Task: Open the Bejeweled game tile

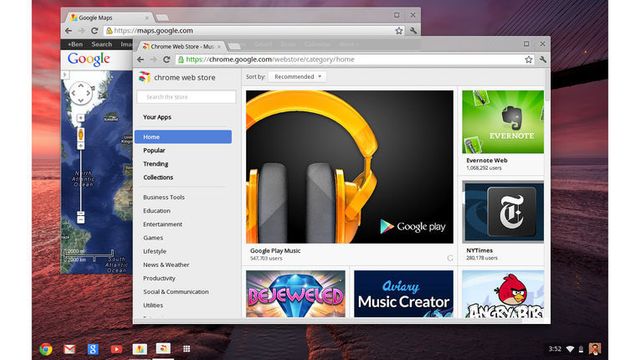Action: pyautogui.click(x=296, y=293)
